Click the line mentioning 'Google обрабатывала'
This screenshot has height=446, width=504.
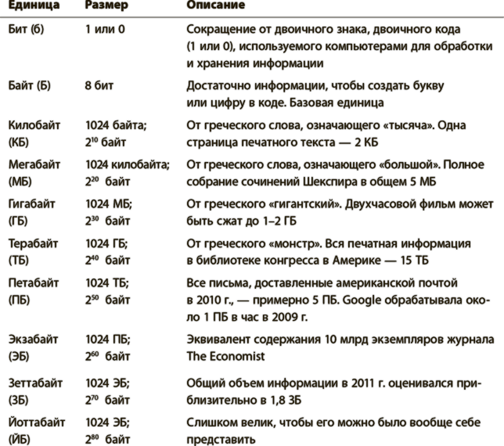click(338, 300)
